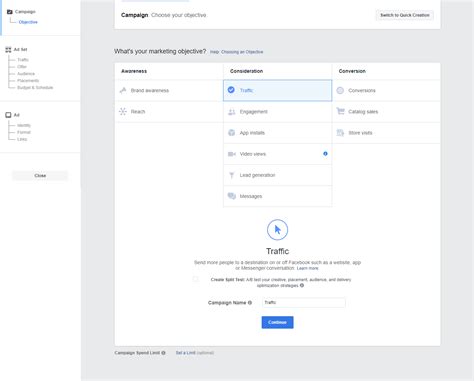Pick the Engagement objective icon
The height and width of the screenshot is (381, 474).
click(x=231, y=112)
